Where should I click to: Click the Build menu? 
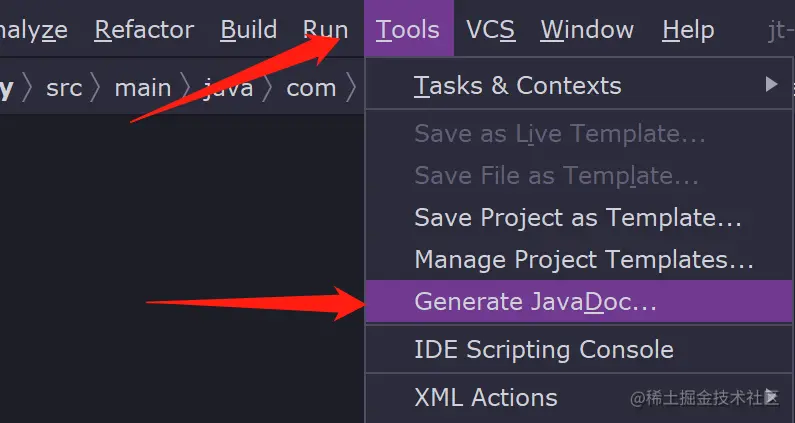(x=248, y=30)
